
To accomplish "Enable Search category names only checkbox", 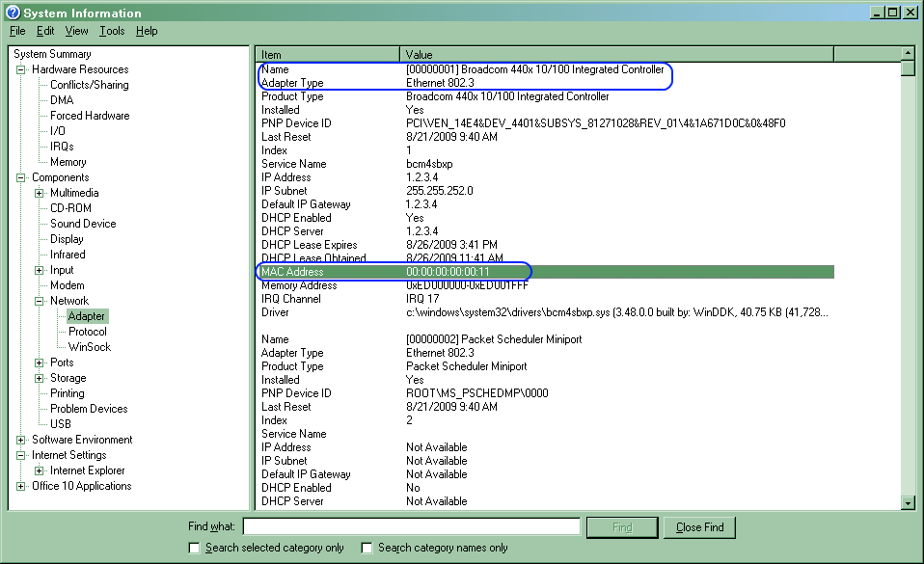I will point(367,548).
